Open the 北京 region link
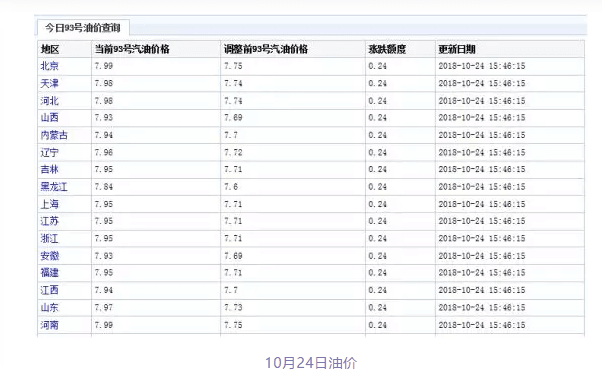 [50, 66]
